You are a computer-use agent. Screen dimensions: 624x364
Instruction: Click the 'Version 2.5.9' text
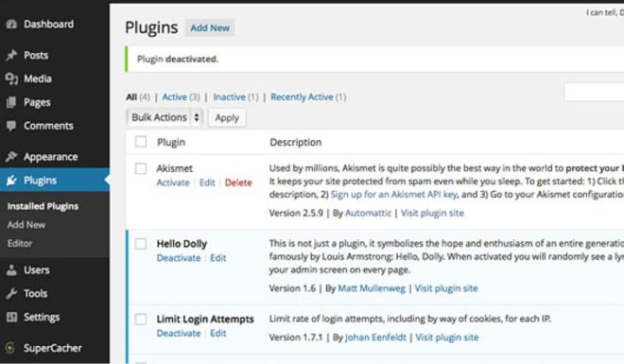click(296, 213)
